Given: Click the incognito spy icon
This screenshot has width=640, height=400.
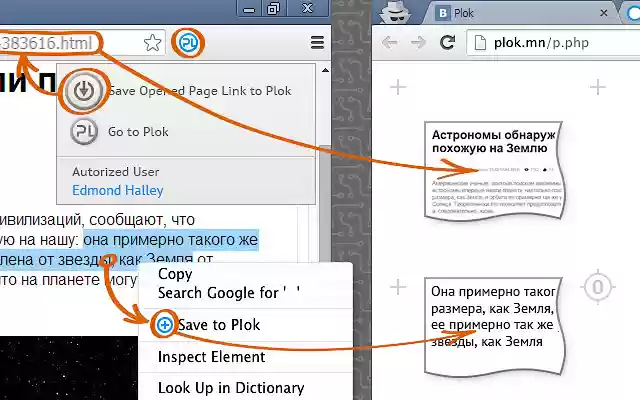Looking at the screenshot, I should 395,12.
